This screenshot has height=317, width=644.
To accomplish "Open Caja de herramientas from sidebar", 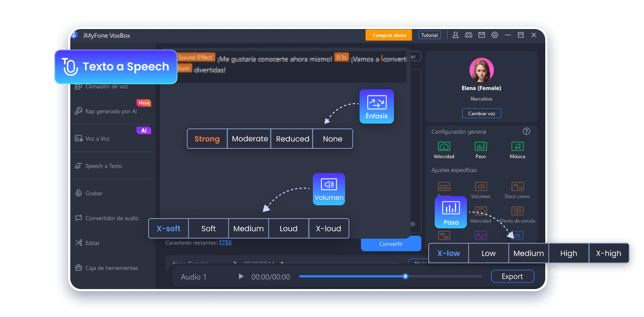I will 111,268.
